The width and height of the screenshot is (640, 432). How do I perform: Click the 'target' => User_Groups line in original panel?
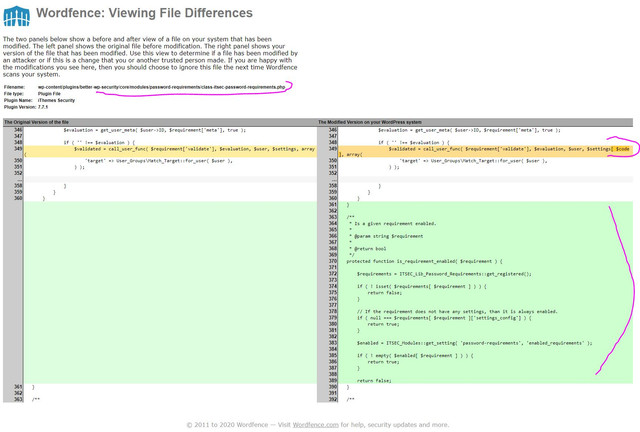[159, 161]
